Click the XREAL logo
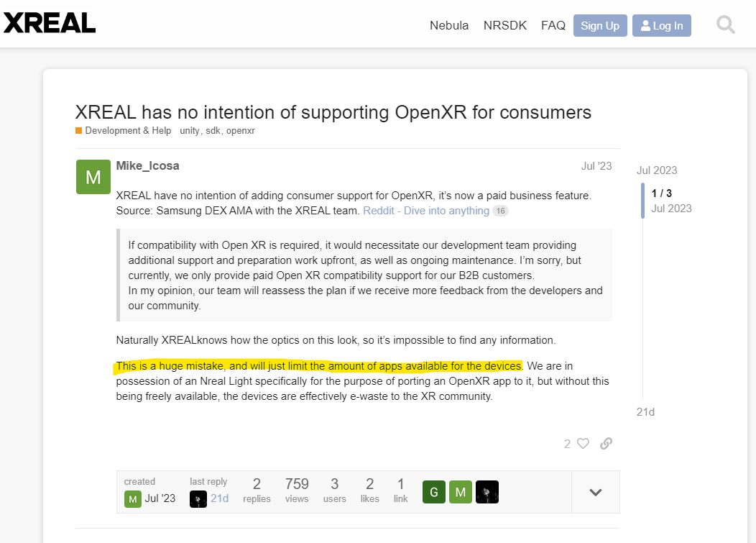Viewport: 756px width, 543px height. coord(49,23)
